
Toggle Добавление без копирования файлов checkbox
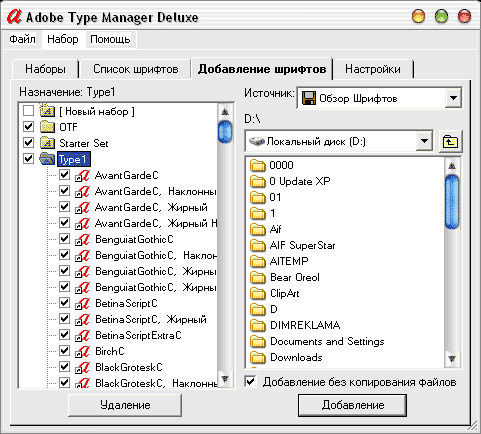(x=250, y=382)
